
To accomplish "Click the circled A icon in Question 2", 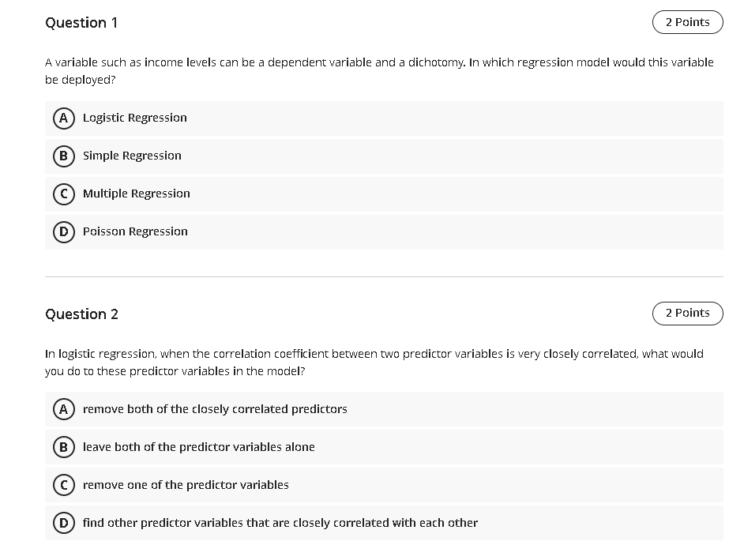I will [64, 409].
